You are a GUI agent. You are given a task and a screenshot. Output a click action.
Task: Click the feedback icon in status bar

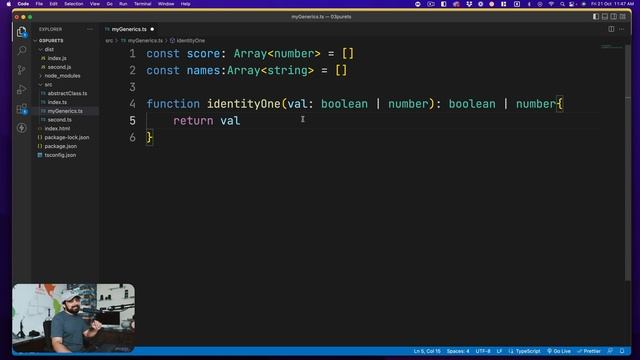pyautogui.click(x=610, y=351)
